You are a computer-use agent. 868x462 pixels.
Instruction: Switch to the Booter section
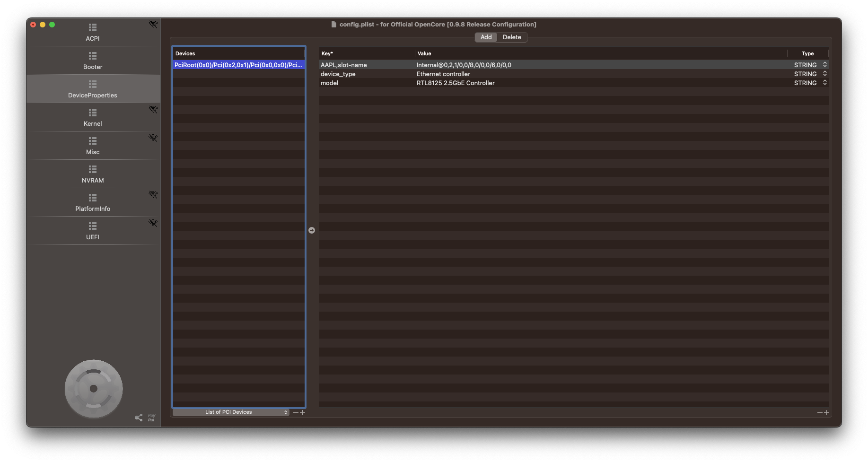click(x=93, y=61)
